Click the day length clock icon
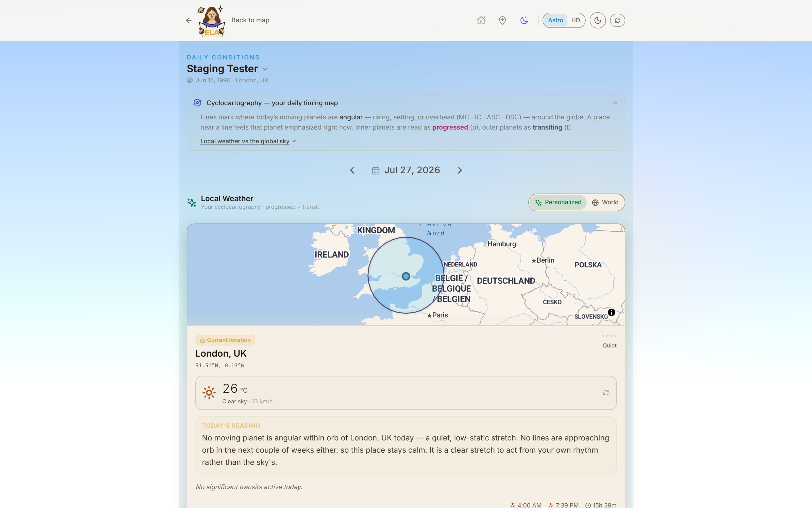The height and width of the screenshot is (508, 812). click(x=588, y=505)
